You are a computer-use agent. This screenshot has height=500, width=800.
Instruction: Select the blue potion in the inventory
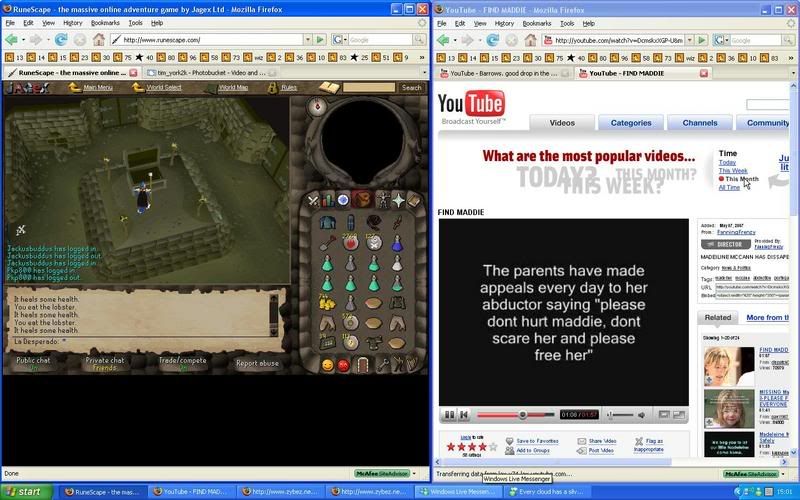click(397, 243)
